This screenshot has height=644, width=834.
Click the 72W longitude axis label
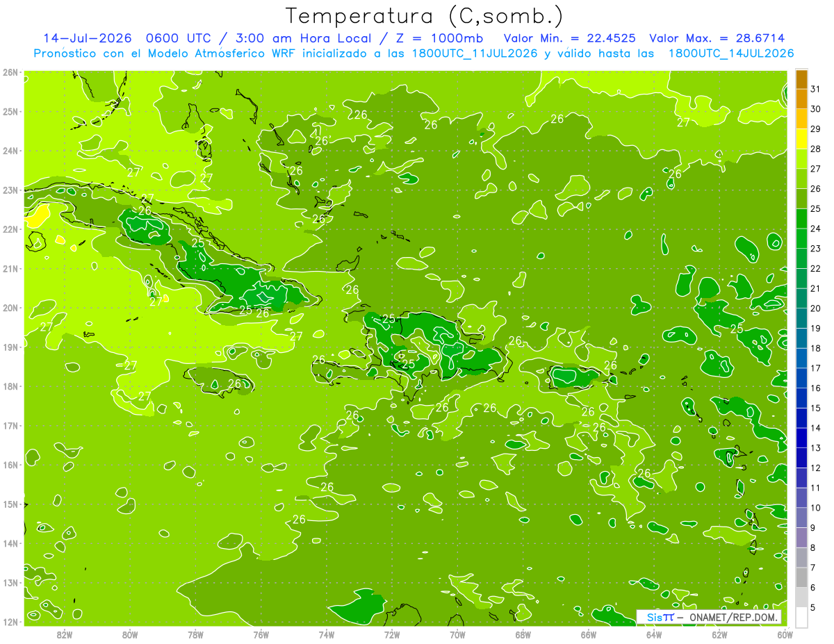tap(392, 634)
